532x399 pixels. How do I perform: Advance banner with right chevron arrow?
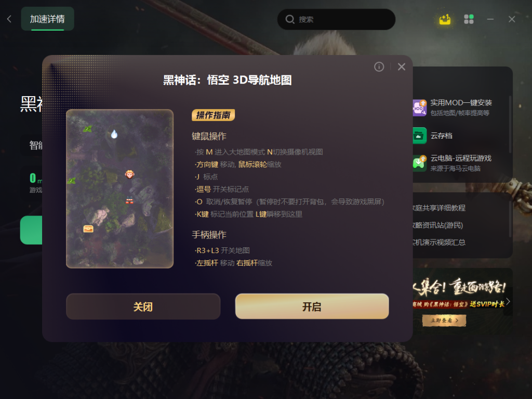click(x=508, y=302)
